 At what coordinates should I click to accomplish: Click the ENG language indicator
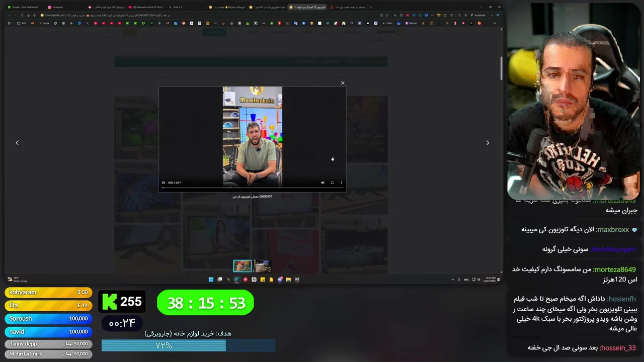click(x=466, y=280)
